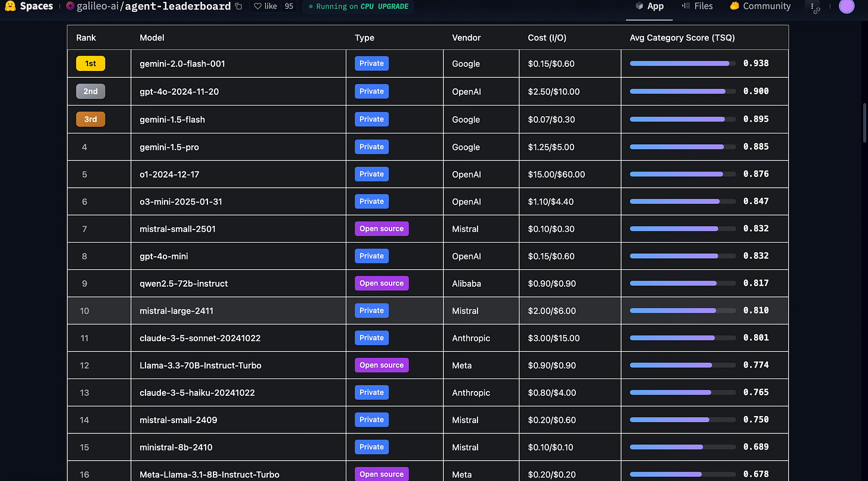Sort by the Cost (I/O) column header
This screenshot has height=481, width=868.
point(547,38)
